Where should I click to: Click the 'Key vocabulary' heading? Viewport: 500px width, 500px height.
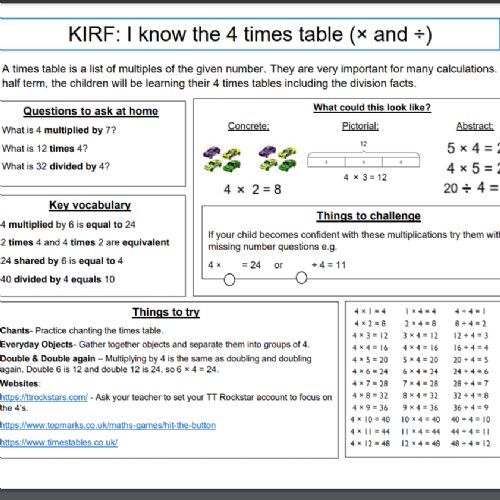(90, 205)
